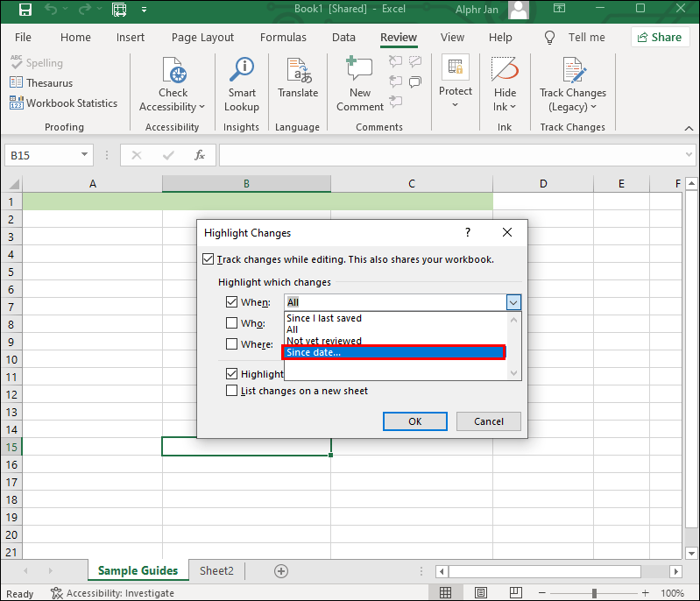Click the Smart Lookup icon
700x601 pixels.
tap(242, 70)
